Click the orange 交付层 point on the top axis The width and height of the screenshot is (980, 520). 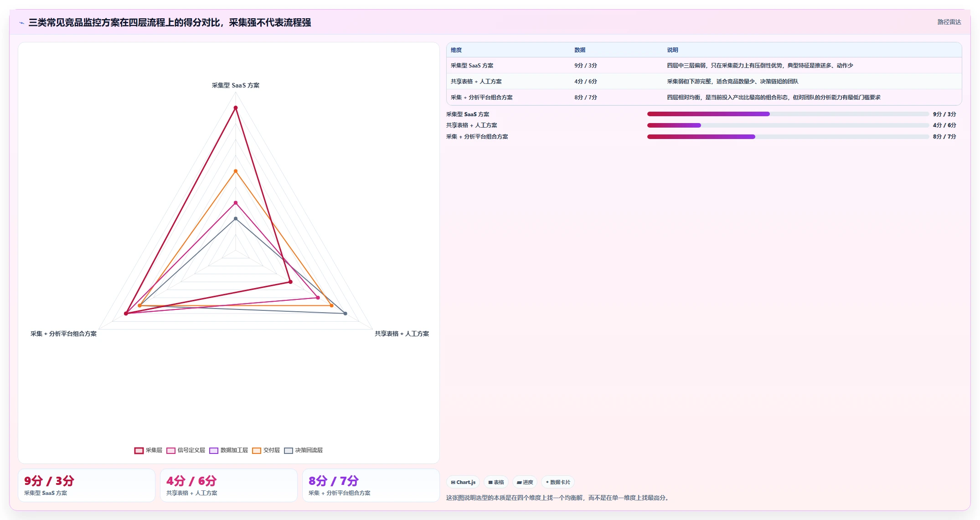click(236, 171)
